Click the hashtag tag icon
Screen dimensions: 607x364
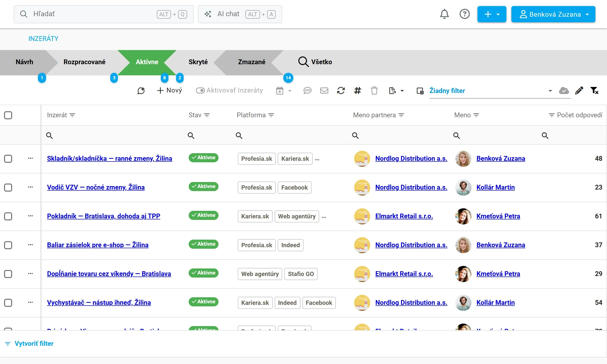point(358,90)
